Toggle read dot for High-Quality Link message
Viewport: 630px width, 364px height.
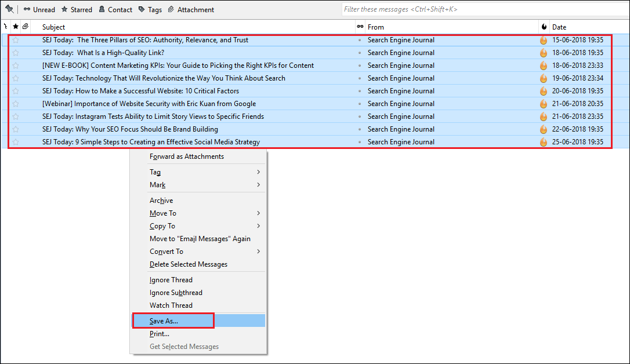[360, 53]
